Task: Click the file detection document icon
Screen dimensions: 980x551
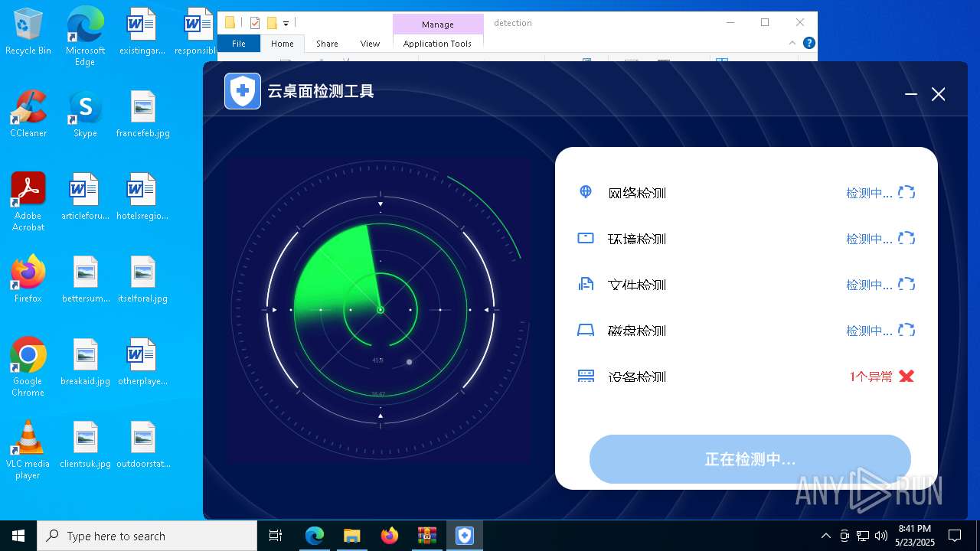Action: [586, 284]
